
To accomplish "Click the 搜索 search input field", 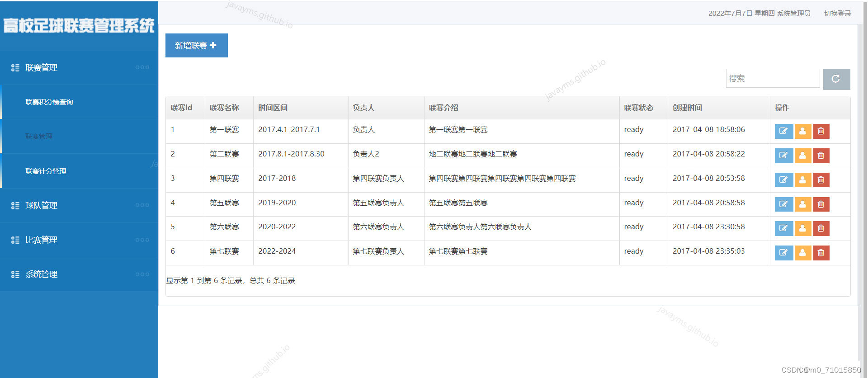I will 773,78.
